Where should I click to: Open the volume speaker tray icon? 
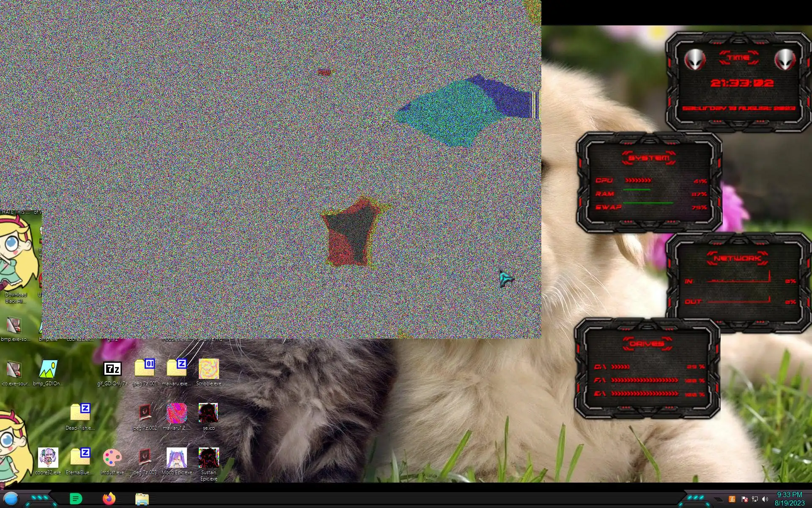coord(765,499)
